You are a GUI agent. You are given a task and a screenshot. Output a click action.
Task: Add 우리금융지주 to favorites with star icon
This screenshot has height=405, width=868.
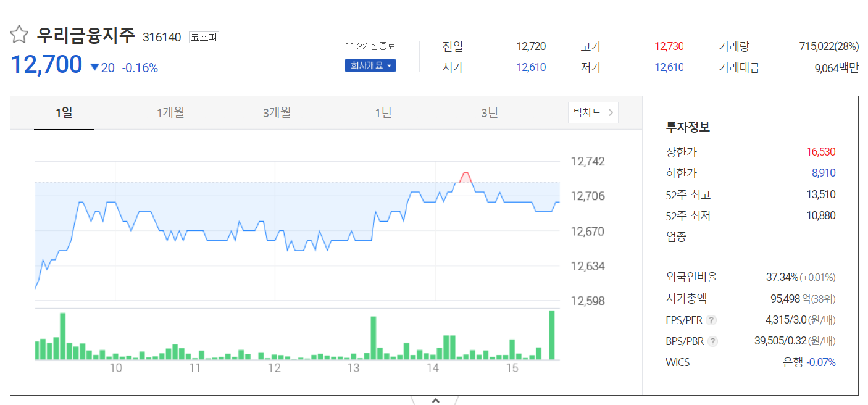point(19,35)
